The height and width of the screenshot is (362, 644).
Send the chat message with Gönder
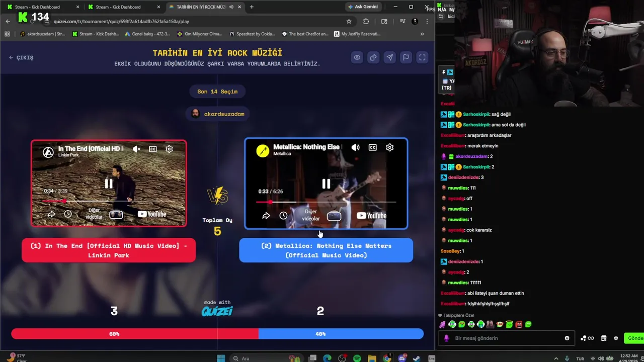pyautogui.click(x=634, y=338)
